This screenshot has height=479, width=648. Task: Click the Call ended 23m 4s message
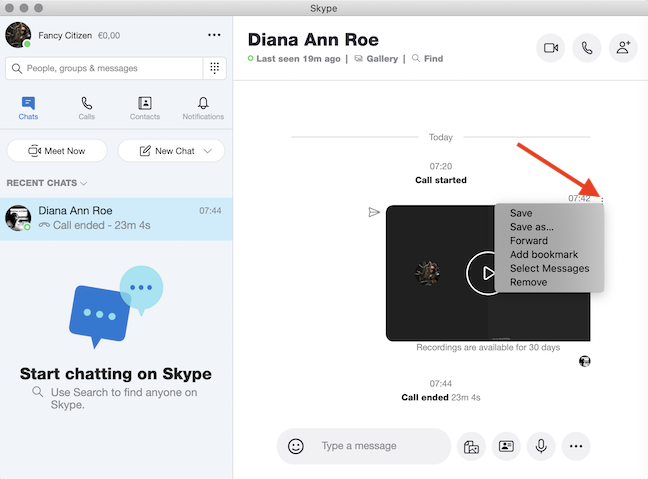(441, 397)
